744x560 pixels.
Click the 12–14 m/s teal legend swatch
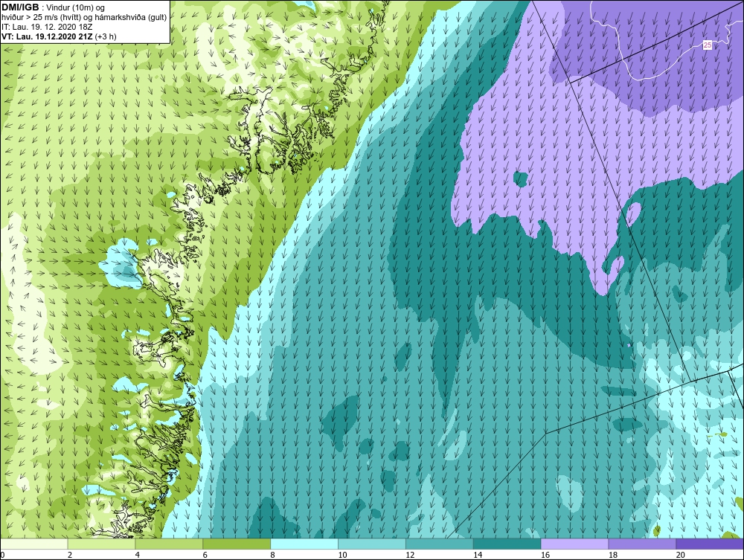tap(440, 544)
